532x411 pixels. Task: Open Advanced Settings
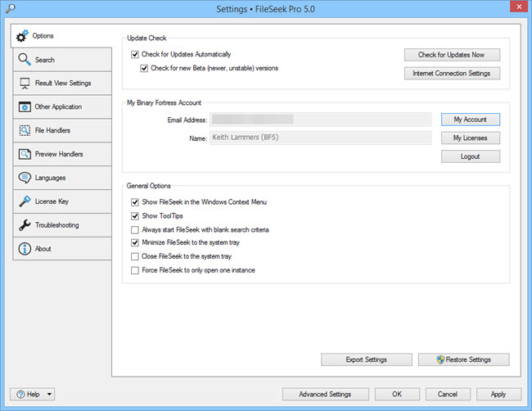tap(326, 394)
